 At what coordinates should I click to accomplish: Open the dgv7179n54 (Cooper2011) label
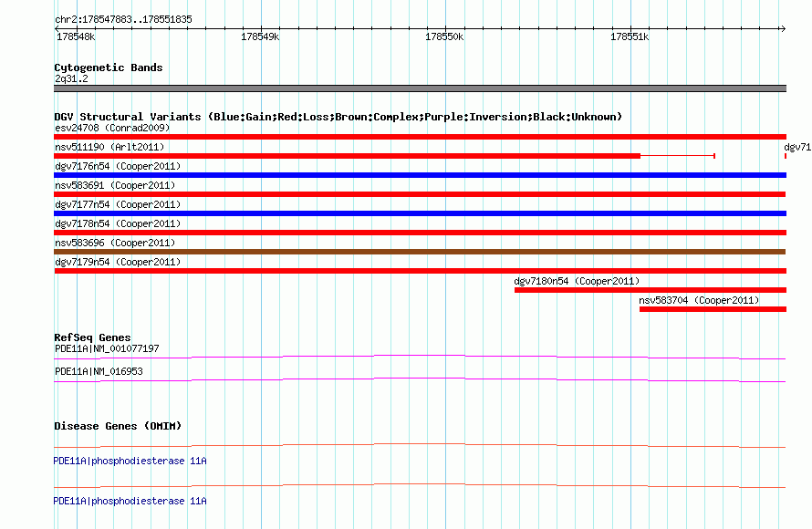118,262
